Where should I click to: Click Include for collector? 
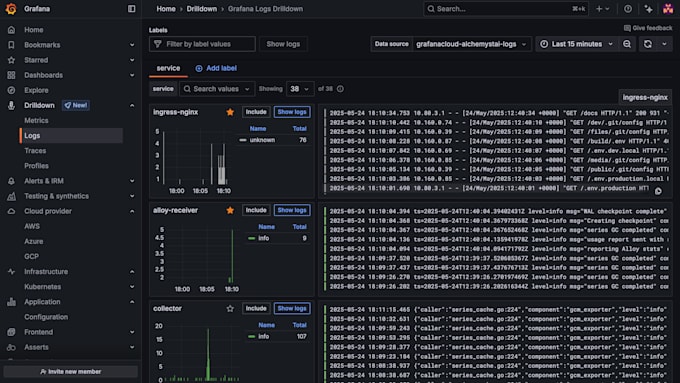(x=256, y=308)
